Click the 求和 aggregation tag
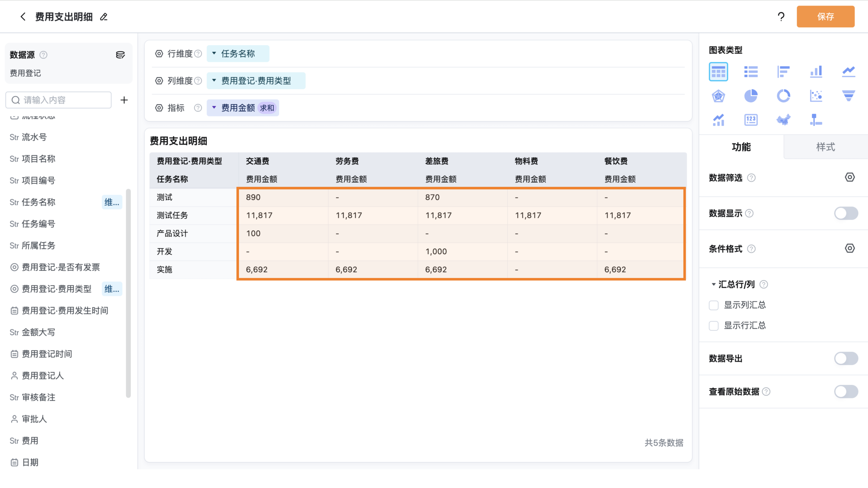The height and width of the screenshot is (488, 868). pyautogui.click(x=267, y=108)
